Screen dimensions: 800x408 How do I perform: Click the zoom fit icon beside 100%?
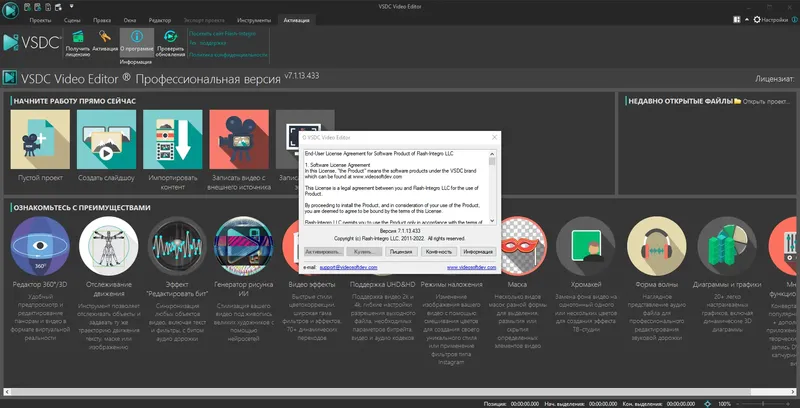pos(708,404)
